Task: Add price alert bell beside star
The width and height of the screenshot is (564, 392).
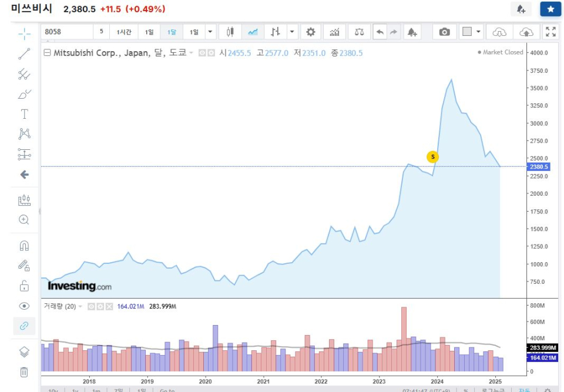Action: pos(521,9)
